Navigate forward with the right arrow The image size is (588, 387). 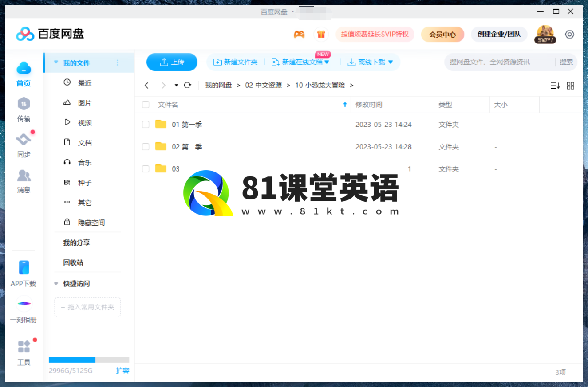coord(163,85)
